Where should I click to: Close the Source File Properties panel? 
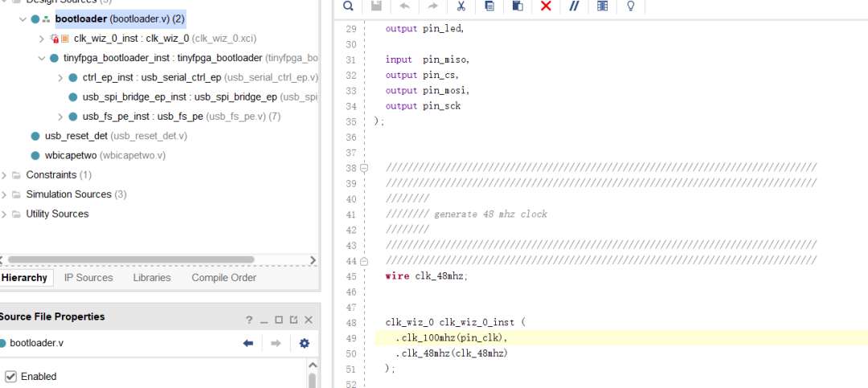coord(309,320)
